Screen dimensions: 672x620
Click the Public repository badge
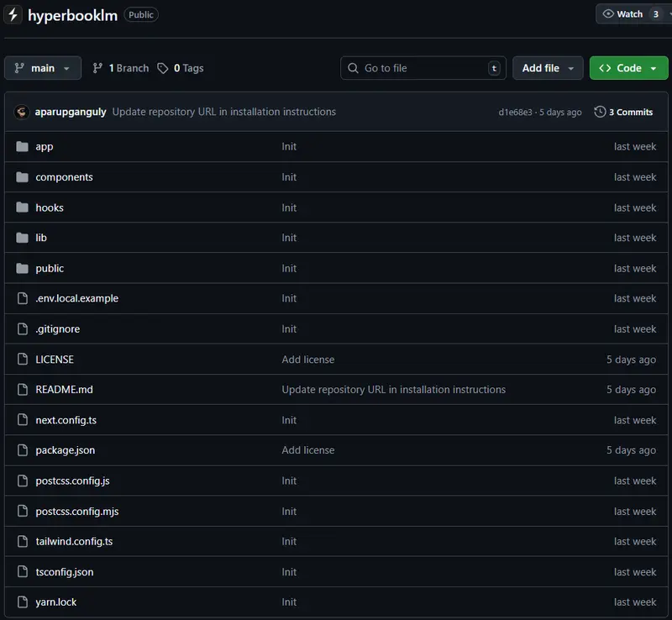point(140,14)
